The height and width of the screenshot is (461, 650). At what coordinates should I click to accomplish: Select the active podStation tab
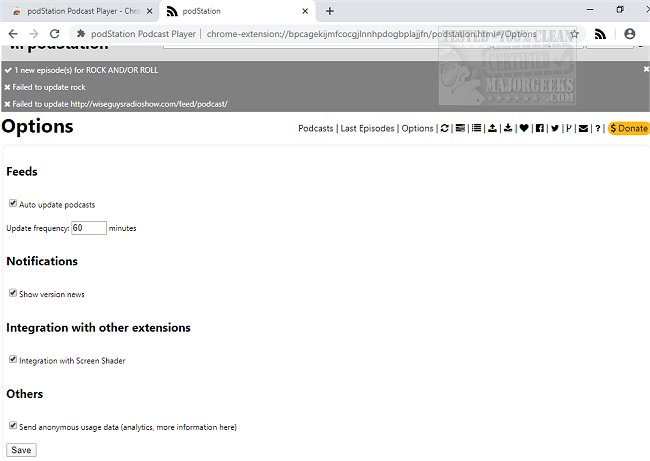(236, 11)
